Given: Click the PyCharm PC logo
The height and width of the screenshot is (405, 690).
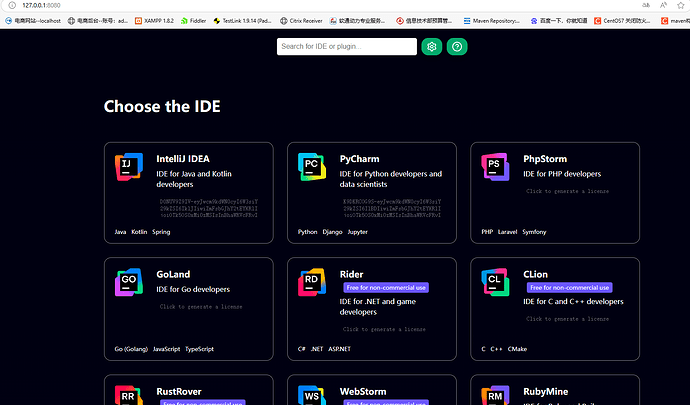Looking at the screenshot, I should coord(312,167).
